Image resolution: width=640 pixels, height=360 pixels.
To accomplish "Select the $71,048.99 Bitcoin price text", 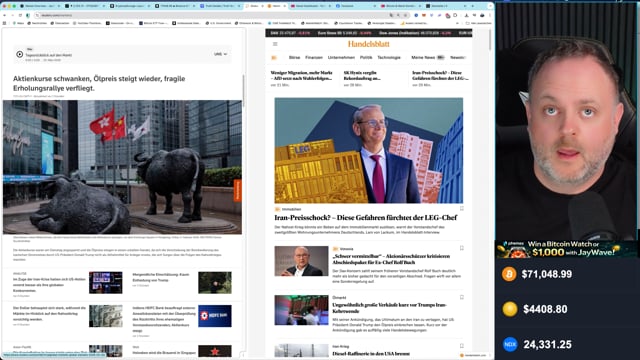I will (547, 274).
